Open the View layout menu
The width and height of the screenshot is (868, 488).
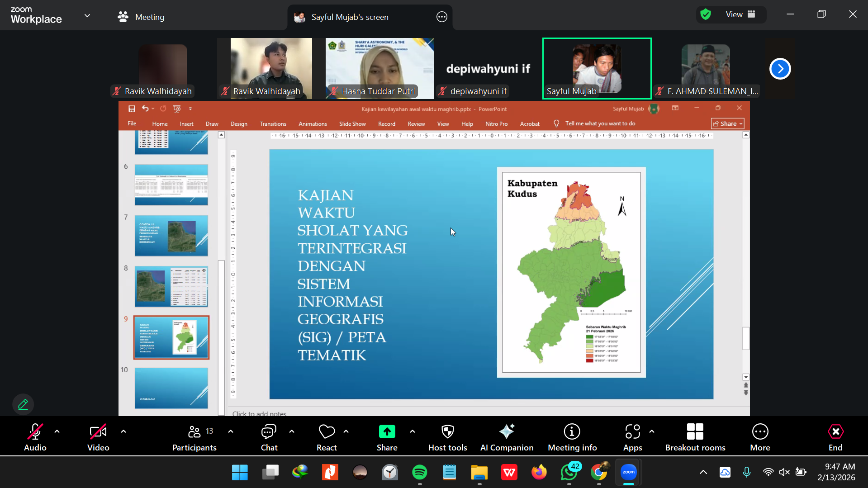740,14
